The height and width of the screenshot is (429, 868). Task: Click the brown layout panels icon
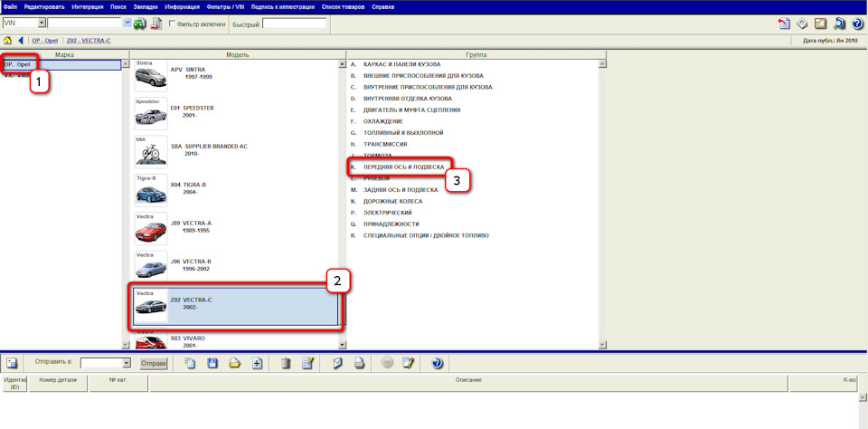point(820,24)
